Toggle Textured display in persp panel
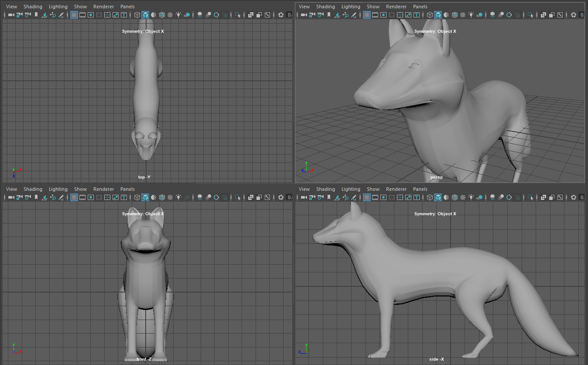Screen dimensions: 588x365 pos(463,15)
